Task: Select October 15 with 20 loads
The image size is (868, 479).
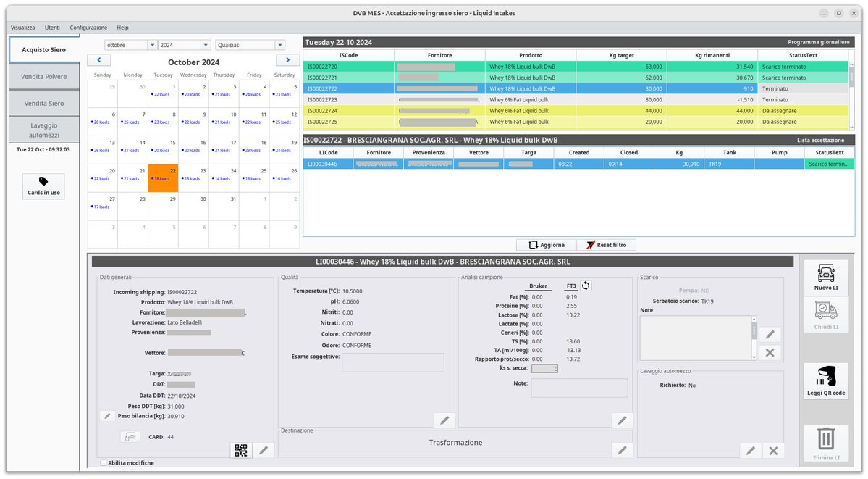Action: pos(163,150)
